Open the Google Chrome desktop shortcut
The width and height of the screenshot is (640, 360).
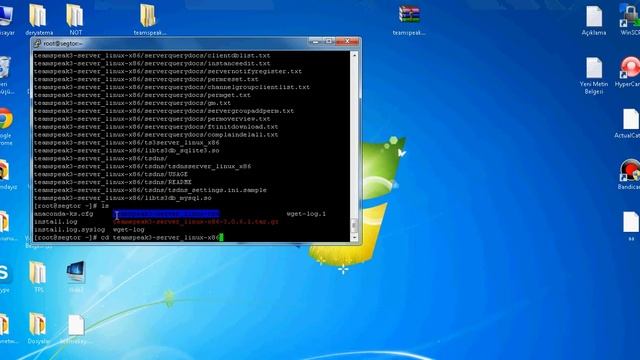5,127
